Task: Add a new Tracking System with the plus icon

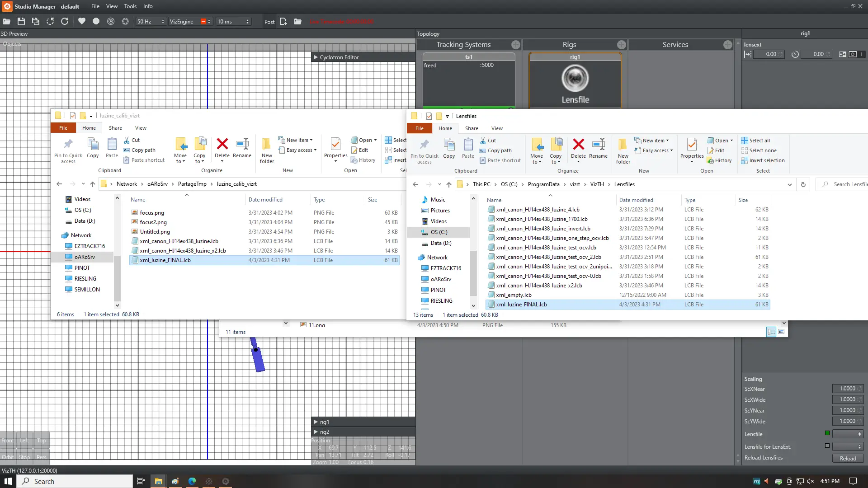Action: tap(515, 45)
